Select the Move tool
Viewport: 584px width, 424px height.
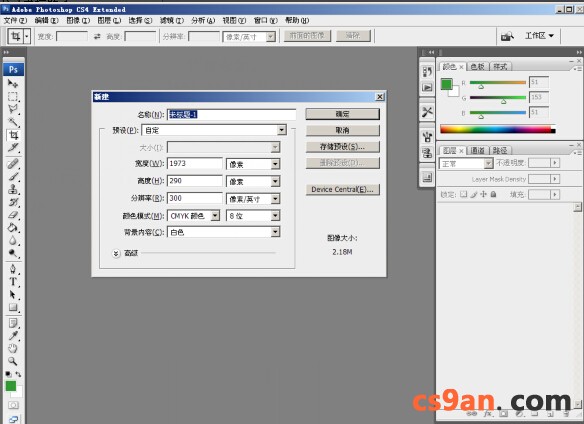(x=13, y=83)
